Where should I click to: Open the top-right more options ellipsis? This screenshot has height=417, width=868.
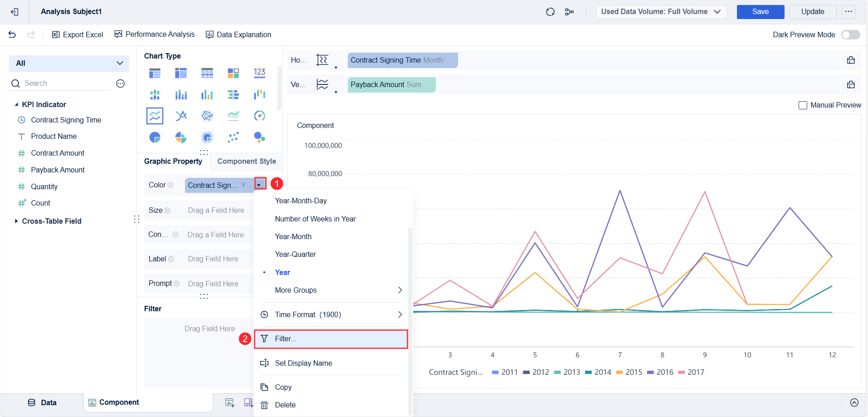tap(848, 12)
